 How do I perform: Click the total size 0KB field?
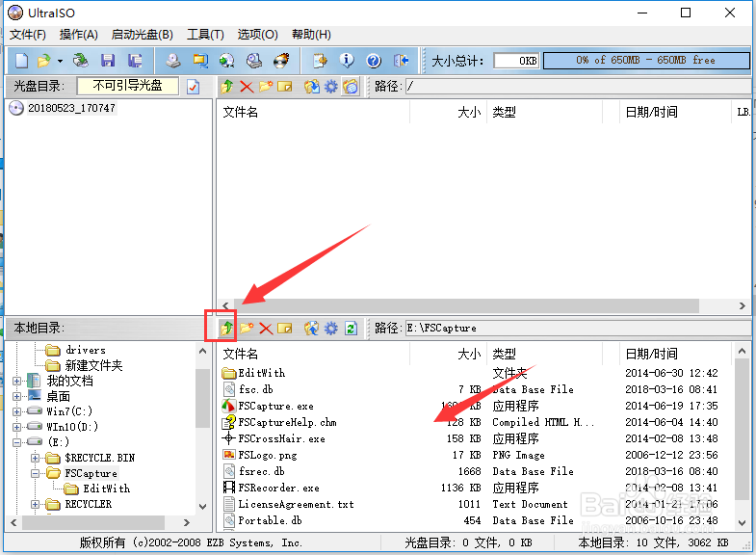516,61
